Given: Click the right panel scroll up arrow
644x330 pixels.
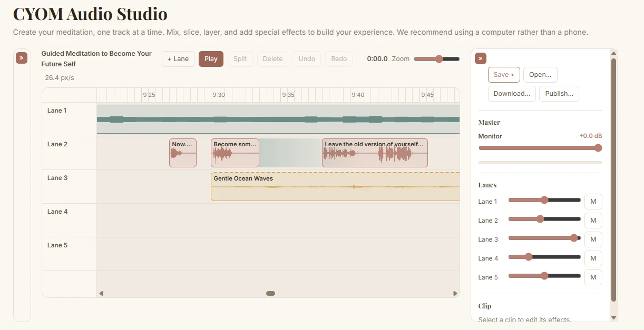Looking at the screenshot, I should [613, 53].
